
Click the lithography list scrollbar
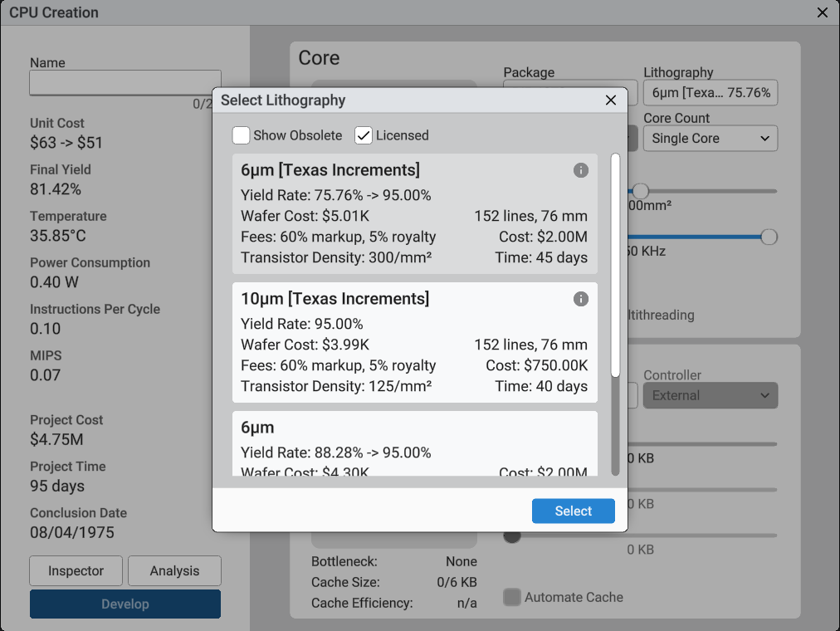[615, 266]
